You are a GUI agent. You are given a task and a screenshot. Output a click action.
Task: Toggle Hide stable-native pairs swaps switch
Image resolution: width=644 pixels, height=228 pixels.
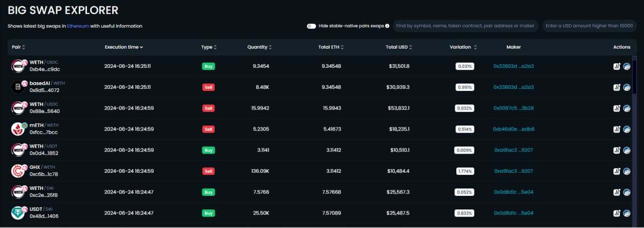311,26
